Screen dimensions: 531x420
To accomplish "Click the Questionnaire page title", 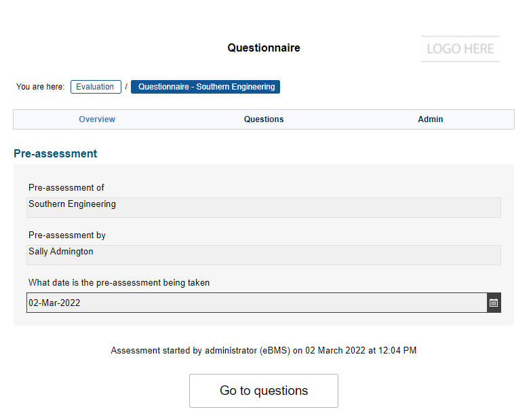I will click(x=264, y=47).
